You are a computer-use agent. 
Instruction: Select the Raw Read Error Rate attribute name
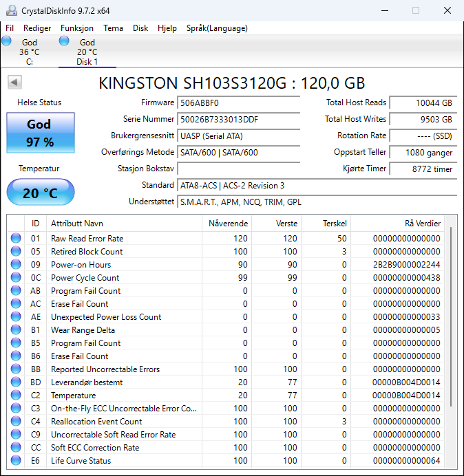click(87, 239)
